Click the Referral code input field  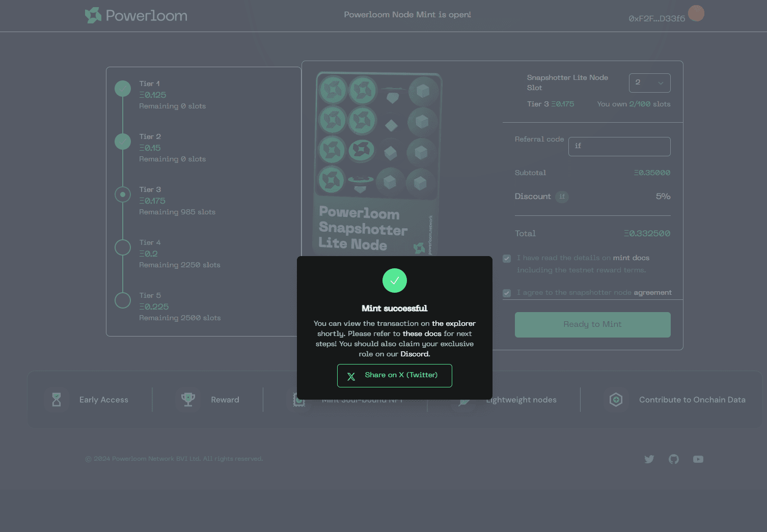tap(619, 147)
